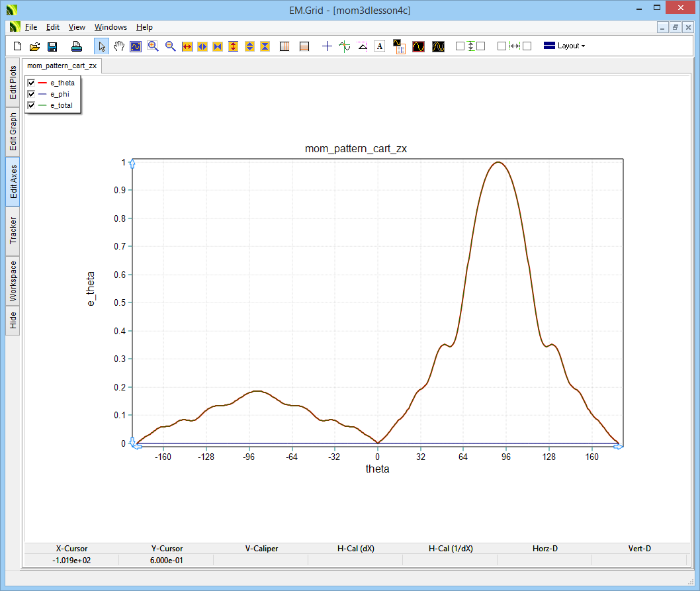Open the File menu
The image size is (700, 591).
31,27
